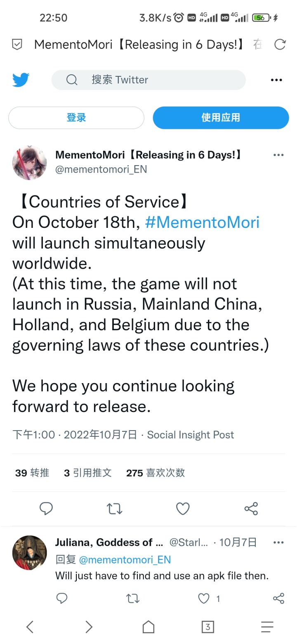
Task: Expand options menu on Juliana's reply
Action: pyautogui.click(x=278, y=542)
